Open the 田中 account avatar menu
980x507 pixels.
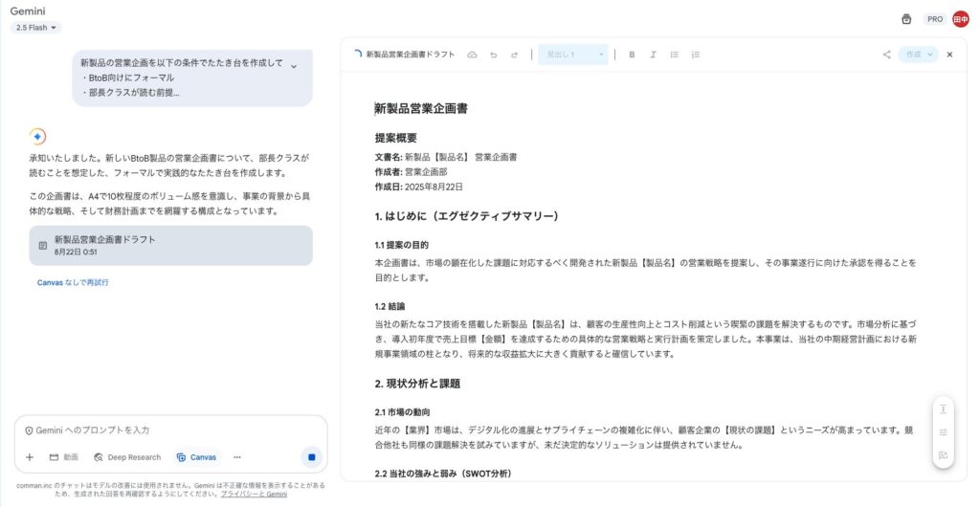click(961, 19)
